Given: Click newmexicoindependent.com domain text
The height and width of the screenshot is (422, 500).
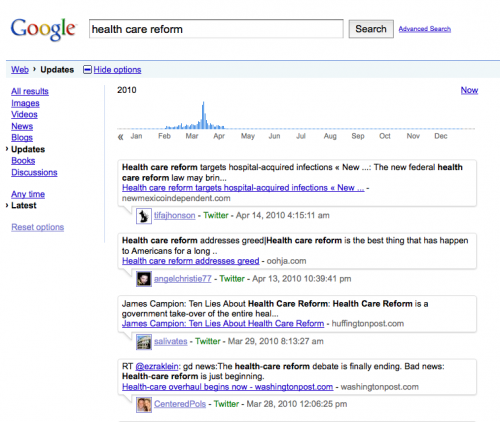Looking at the screenshot, I should pyautogui.click(x=176, y=198).
